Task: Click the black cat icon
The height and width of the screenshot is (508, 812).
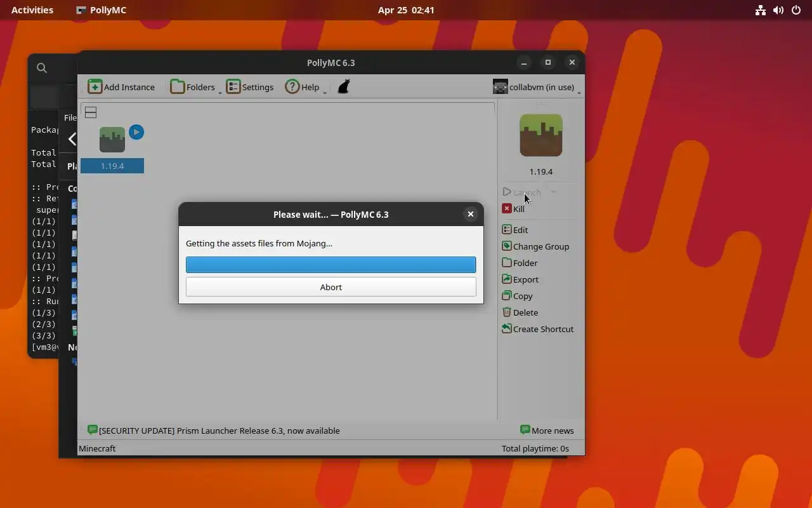Action: tap(344, 87)
